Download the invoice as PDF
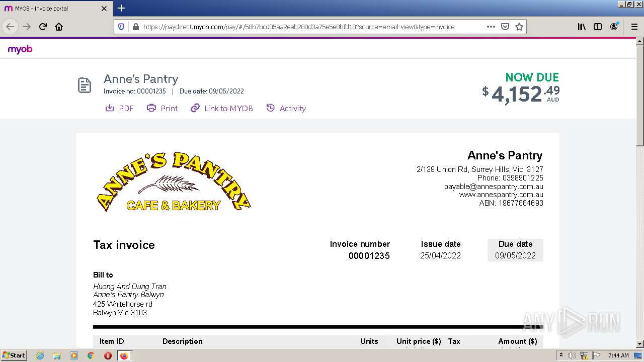The image size is (644, 362). 119,108
